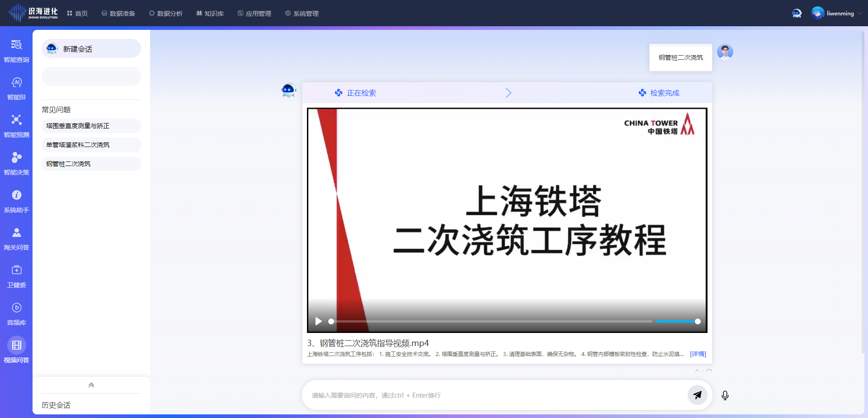Select the FAQ 单管塔灌浆料二次浇筑

tap(91, 145)
